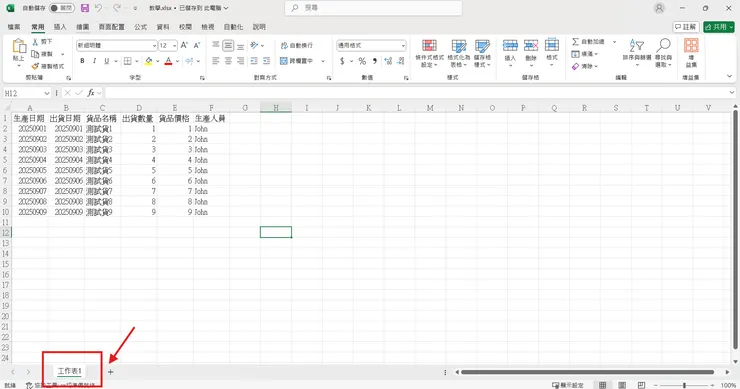Toggle the AutoSave (自動儲存) switch
Screen dimensions: 740x389
[x=62, y=8]
